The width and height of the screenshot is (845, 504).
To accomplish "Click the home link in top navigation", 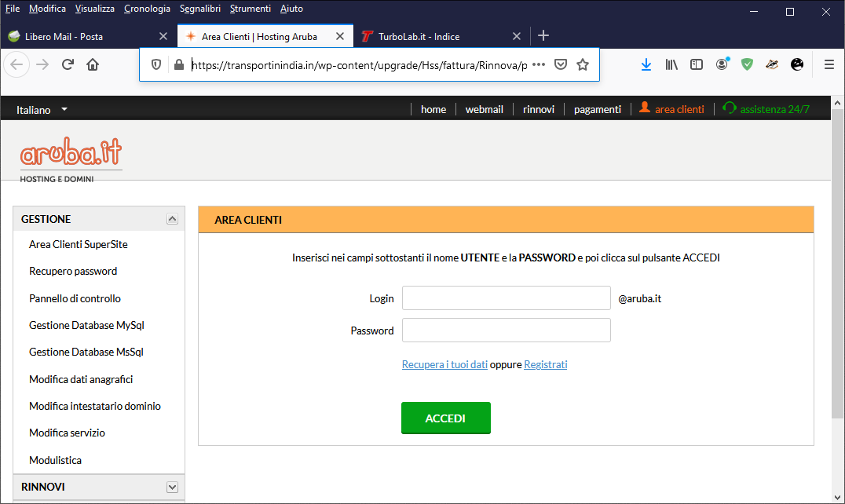I will (x=433, y=109).
